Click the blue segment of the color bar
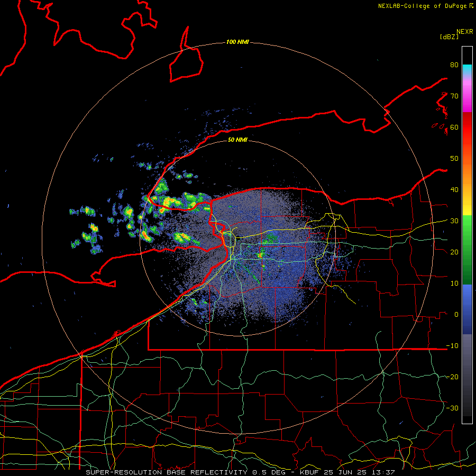The width and height of the screenshot is (476, 476). click(467, 309)
